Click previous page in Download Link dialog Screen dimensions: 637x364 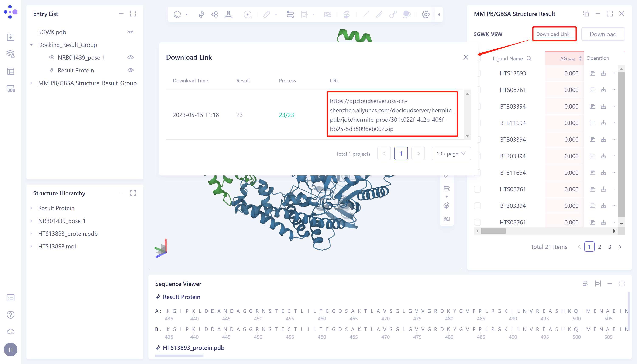pos(384,154)
